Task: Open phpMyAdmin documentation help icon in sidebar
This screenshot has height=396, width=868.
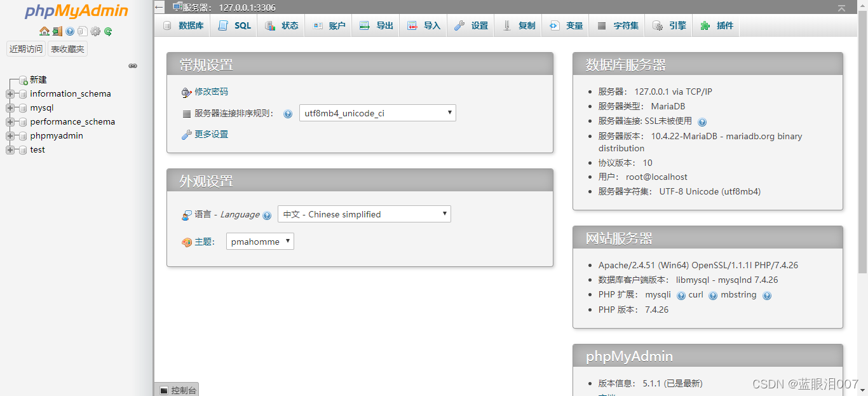Action: tap(70, 31)
